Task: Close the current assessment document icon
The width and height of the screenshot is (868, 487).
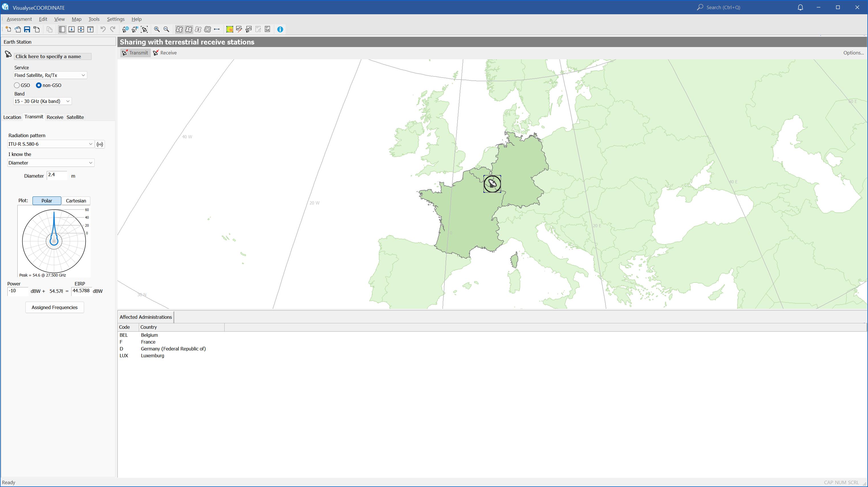Action: click(37, 29)
